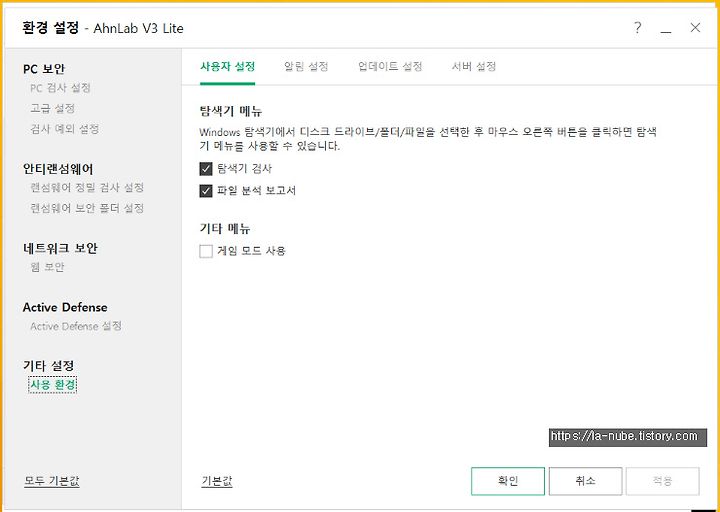
Task: Uncheck the 파일 분석 보고서 checkbox
Action: click(206, 191)
